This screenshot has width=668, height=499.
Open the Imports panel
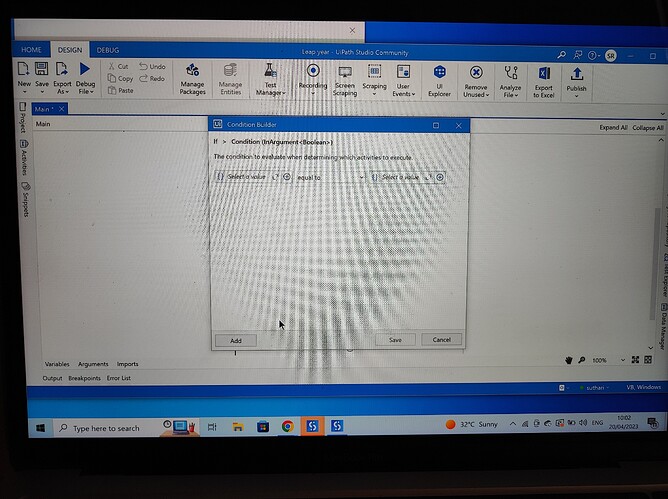pos(127,364)
